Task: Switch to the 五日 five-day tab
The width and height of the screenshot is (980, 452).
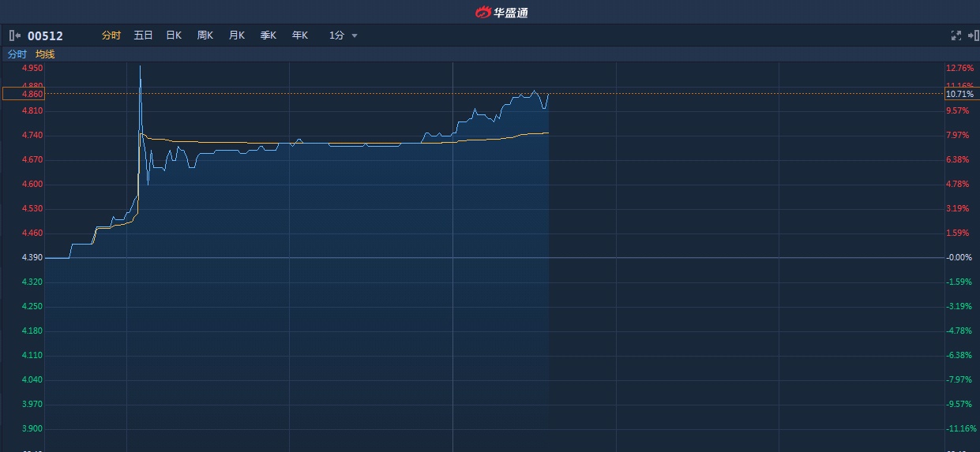Action: point(143,35)
